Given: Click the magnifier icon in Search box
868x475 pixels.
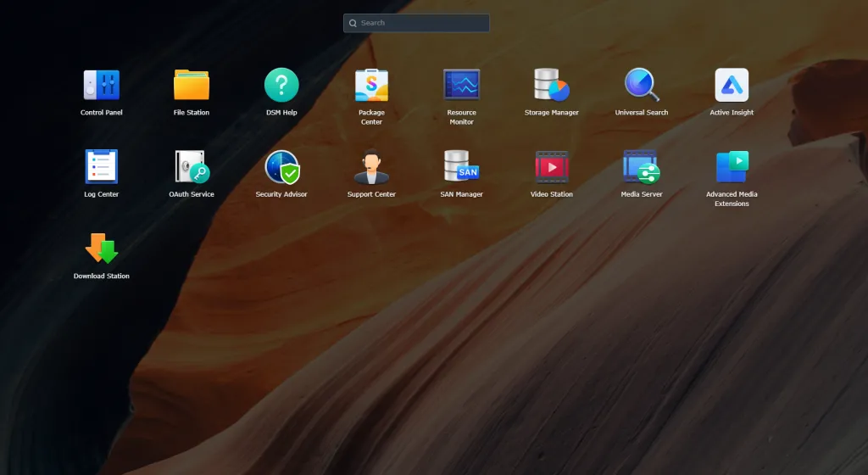Looking at the screenshot, I should [x=353, y=23].
